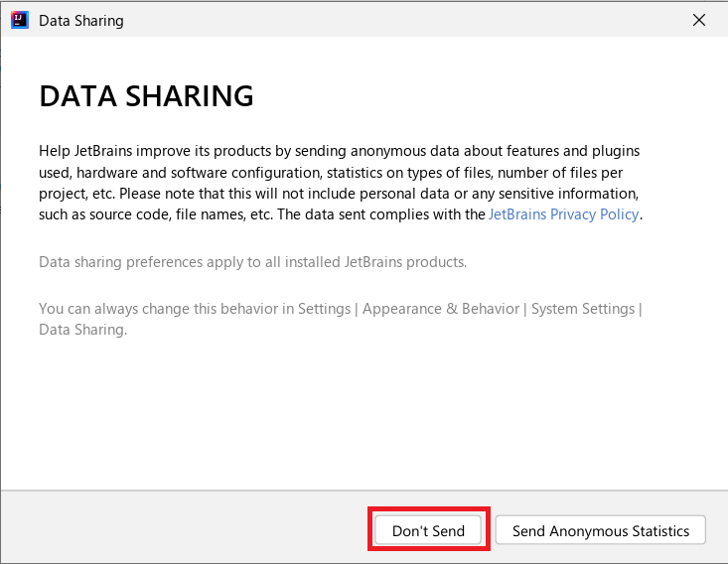Open the JetBrains Privacy Policy link
Screen dimensions: 728x564
click(563, 214)
